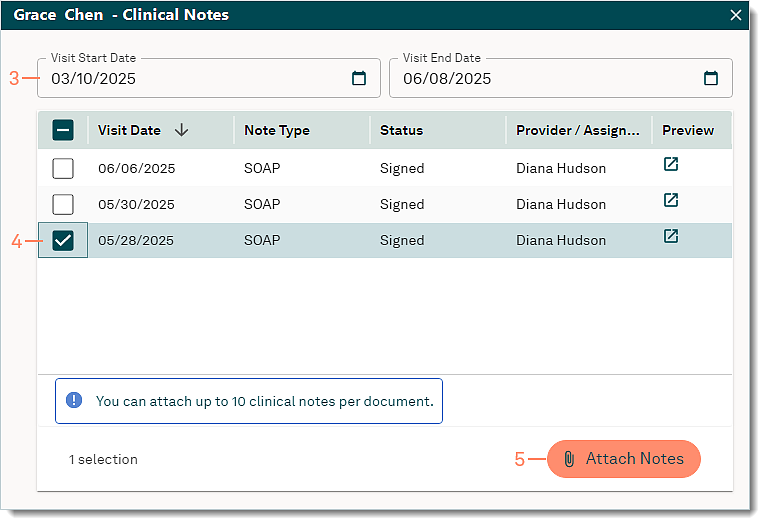Preview the 05/30/2025 SOAP note
The height and width of the screenshot is (525, 765).
671,200
